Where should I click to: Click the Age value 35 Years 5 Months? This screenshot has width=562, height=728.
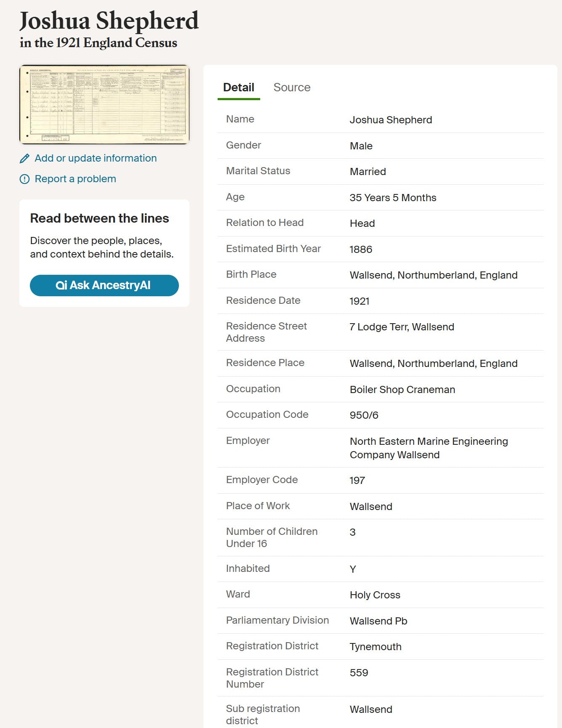click(x=393, y=198)
